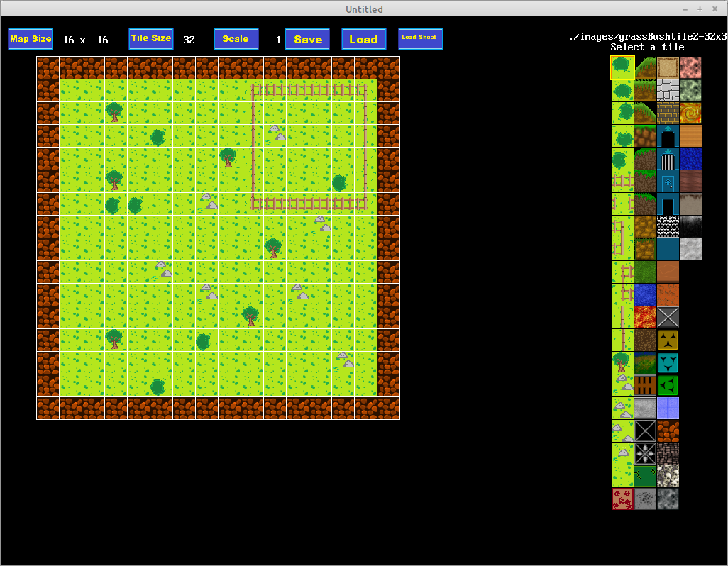This screenshot has width=728, height=566.
Task: Choose the orange swirl tile
Action: pos(690,113)
